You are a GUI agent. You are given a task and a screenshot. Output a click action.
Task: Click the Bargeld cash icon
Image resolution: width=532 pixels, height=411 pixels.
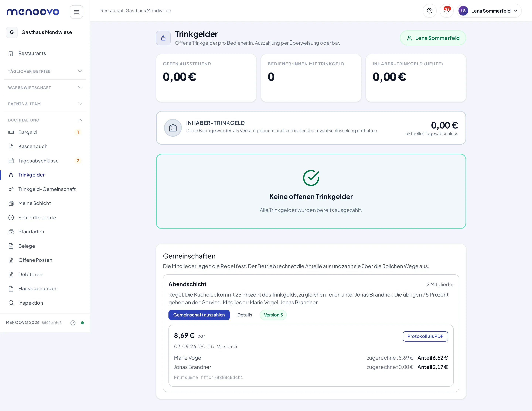tap(11, 132)
